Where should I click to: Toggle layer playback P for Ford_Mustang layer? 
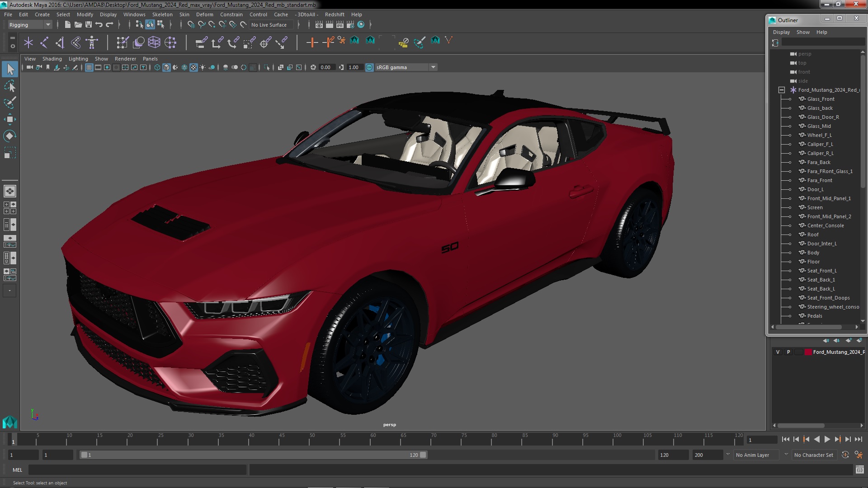pos(788,352)
